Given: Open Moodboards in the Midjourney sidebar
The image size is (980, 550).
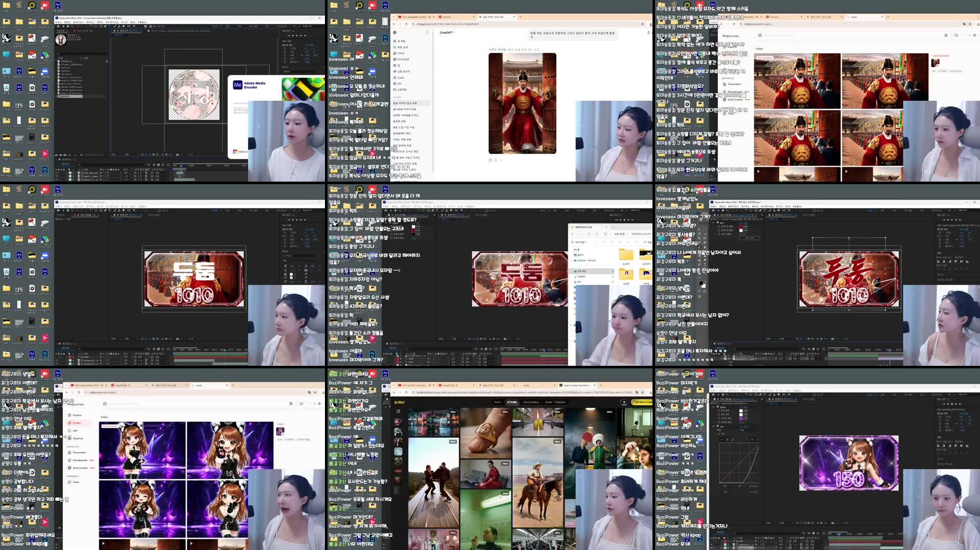Looking at the screenshot, I should 80,460.
